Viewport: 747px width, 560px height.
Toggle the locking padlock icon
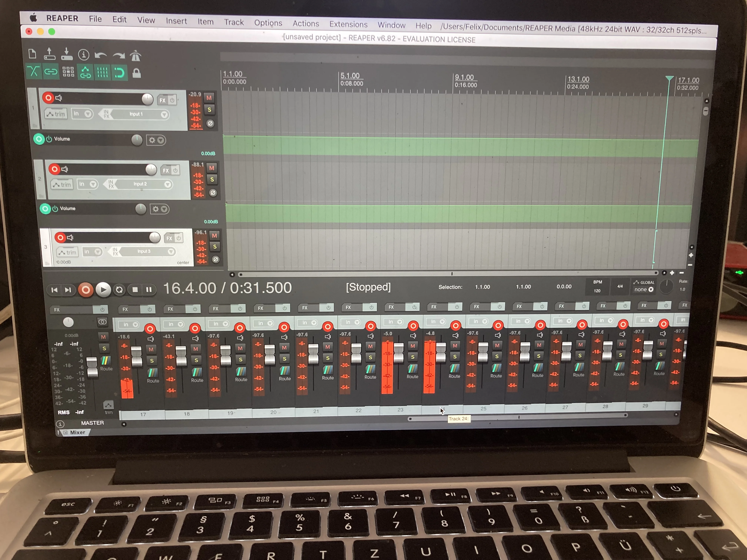[x=136, y=73]
